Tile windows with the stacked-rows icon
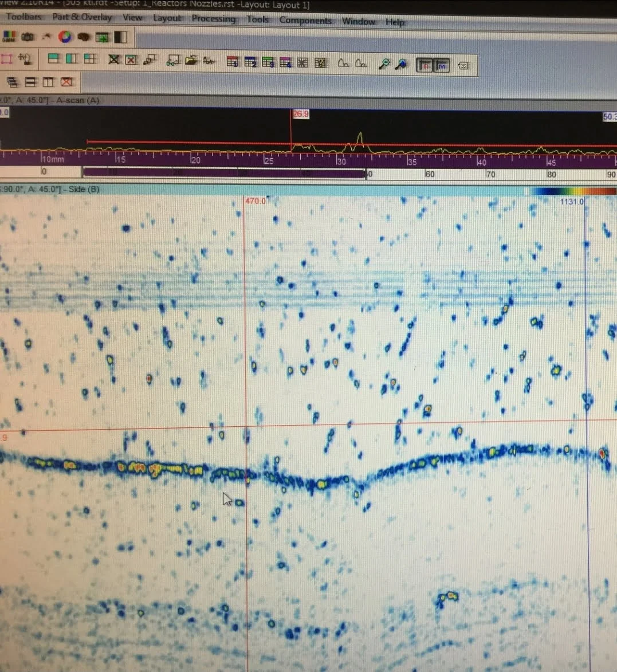The image size is (617, 672). tap(30, 82)
